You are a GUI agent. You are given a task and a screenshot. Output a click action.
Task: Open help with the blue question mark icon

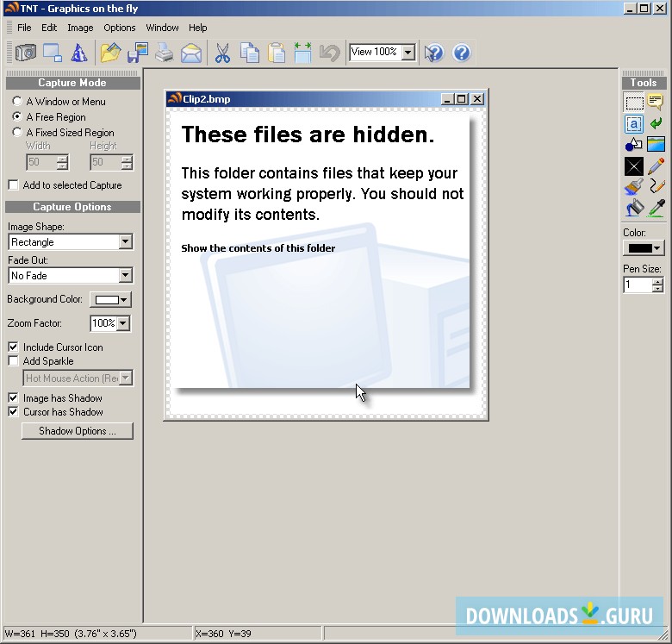[462, 53]
